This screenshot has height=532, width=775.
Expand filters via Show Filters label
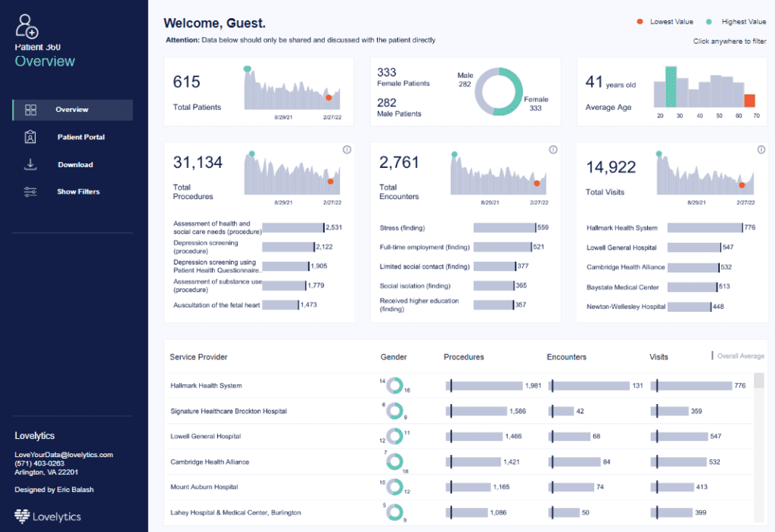click(78, 192)
